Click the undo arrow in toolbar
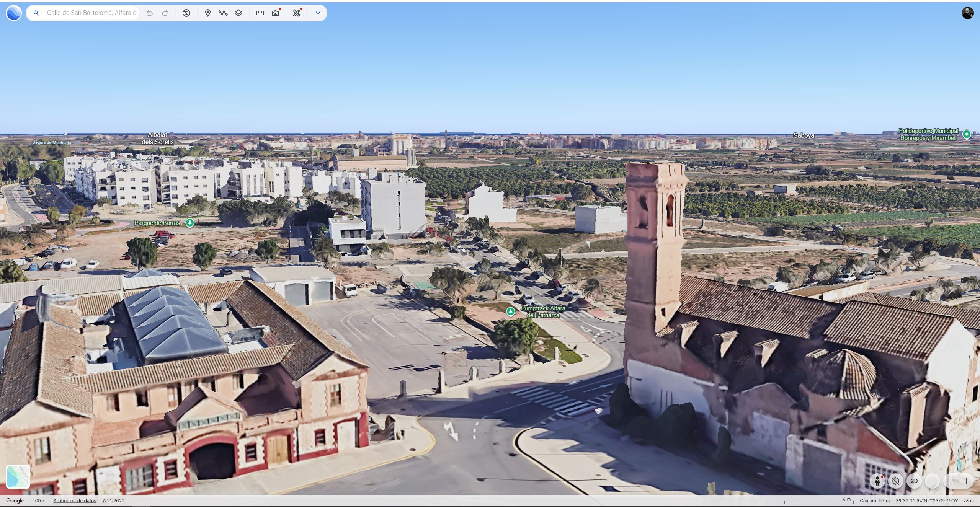This screenshot has width=980, height=507. (x=150, y=13)
